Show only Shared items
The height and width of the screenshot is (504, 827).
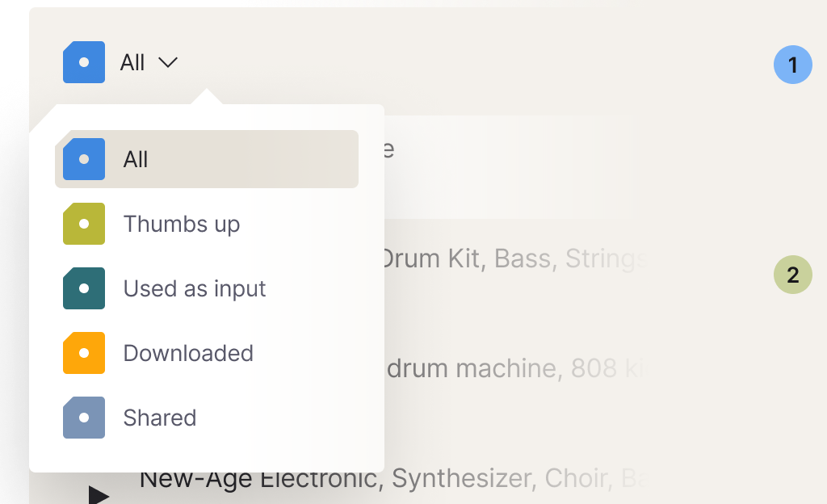(160, 418)
